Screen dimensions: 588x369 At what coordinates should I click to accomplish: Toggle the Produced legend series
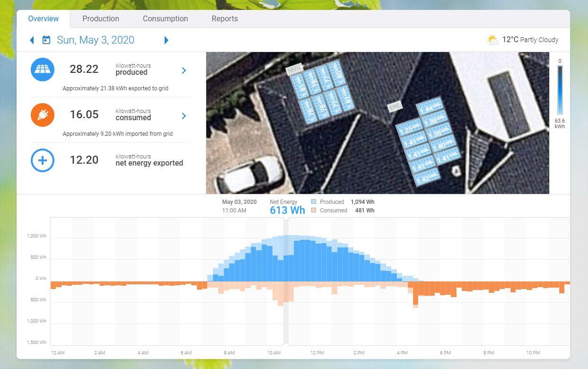(x=314, y=202)
